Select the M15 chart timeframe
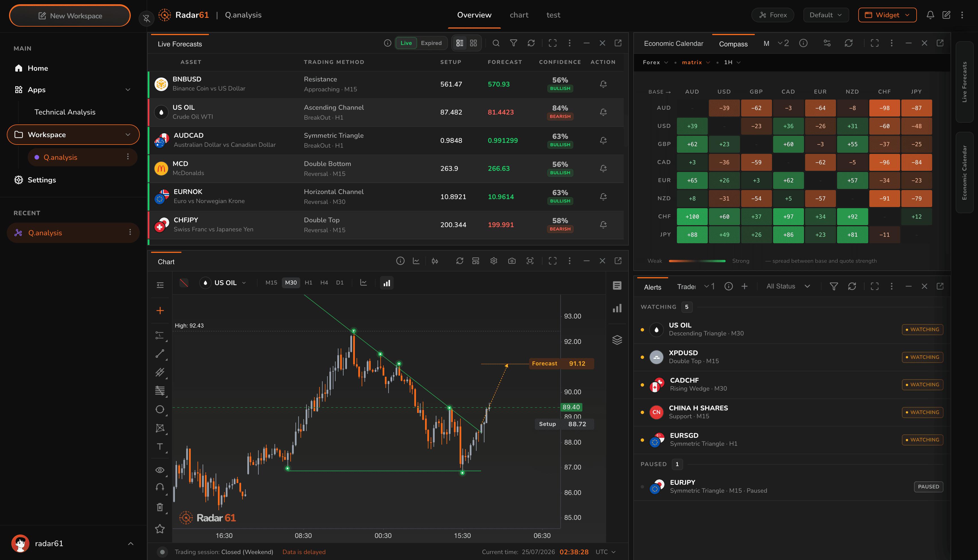The image size is (978, 560). tap(271, 283)
